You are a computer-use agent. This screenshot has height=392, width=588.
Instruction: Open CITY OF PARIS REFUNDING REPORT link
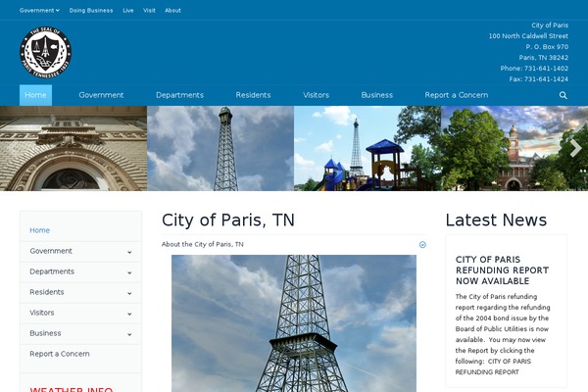pos(493,367)
